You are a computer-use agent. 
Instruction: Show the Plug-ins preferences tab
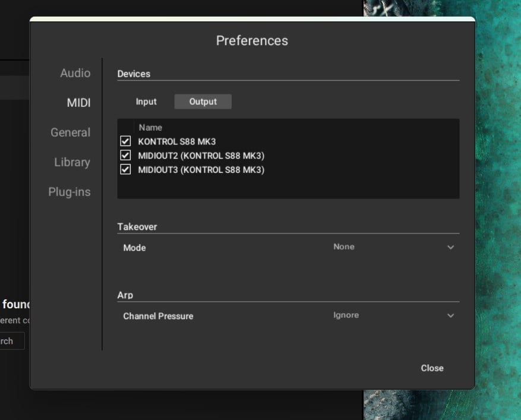click(x=69, y=192)
